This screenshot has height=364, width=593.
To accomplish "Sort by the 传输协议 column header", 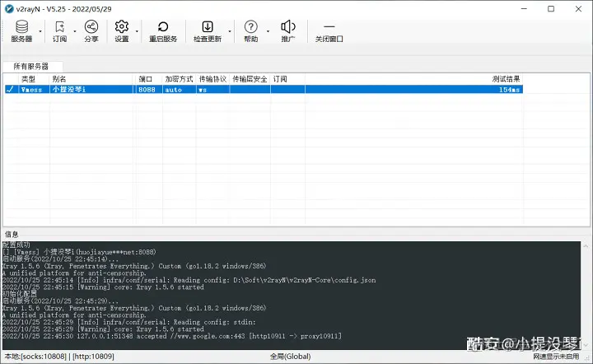I will pyautogui.click(x=212, y=79).
